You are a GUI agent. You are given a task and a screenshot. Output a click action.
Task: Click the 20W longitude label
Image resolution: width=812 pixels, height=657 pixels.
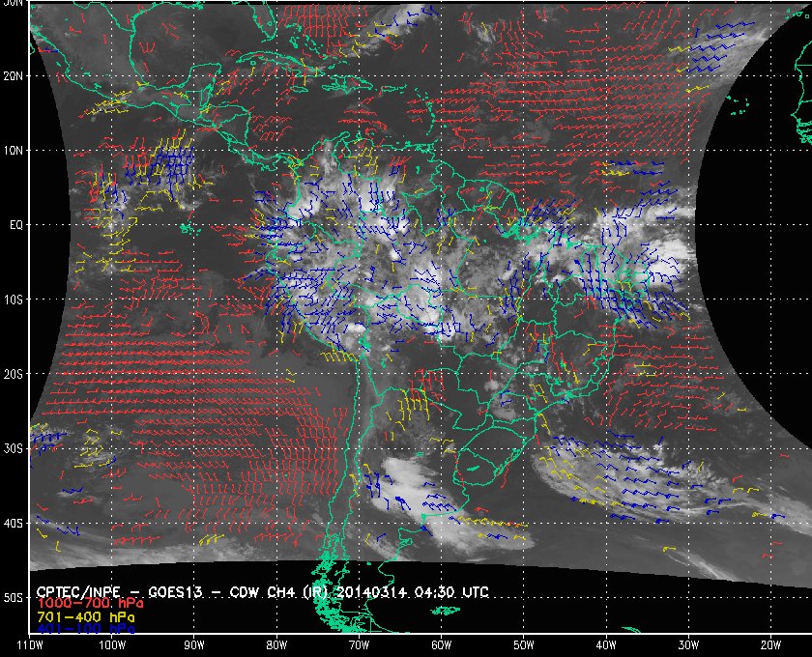pyautogui.click(x=770, y=645)
